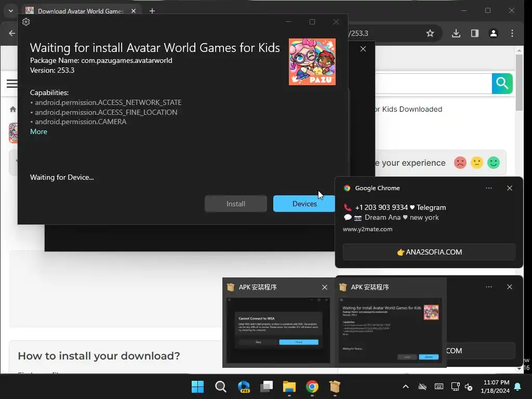Open Chrome from taskbar
Viewport: 532px width, 399px height.
pyautogui.click(x=312, y=387)
